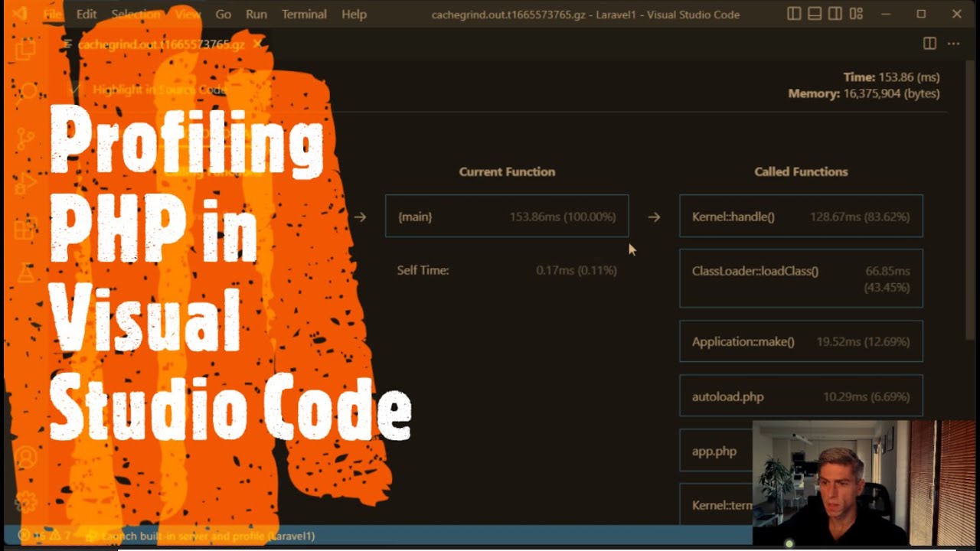This screenshot has height=551, width=980.
Task: Open the Accounts icon in activity bar
Action: (26, 458)
